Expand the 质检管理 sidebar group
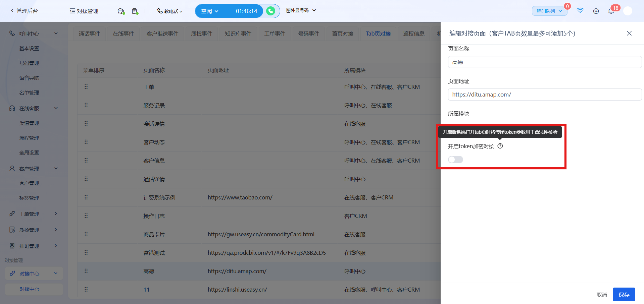This screenshot has width=644, height=304. coord(56,230)
